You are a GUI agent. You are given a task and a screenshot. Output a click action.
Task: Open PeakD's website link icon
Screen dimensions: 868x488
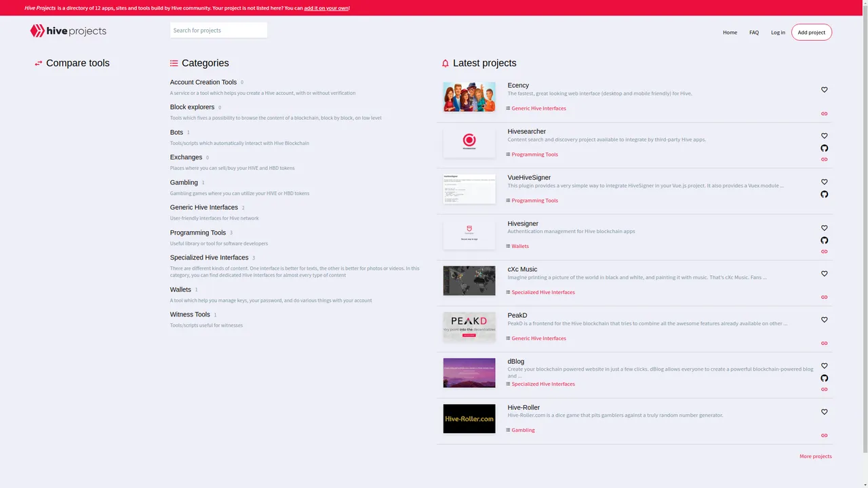pos(825,343)
